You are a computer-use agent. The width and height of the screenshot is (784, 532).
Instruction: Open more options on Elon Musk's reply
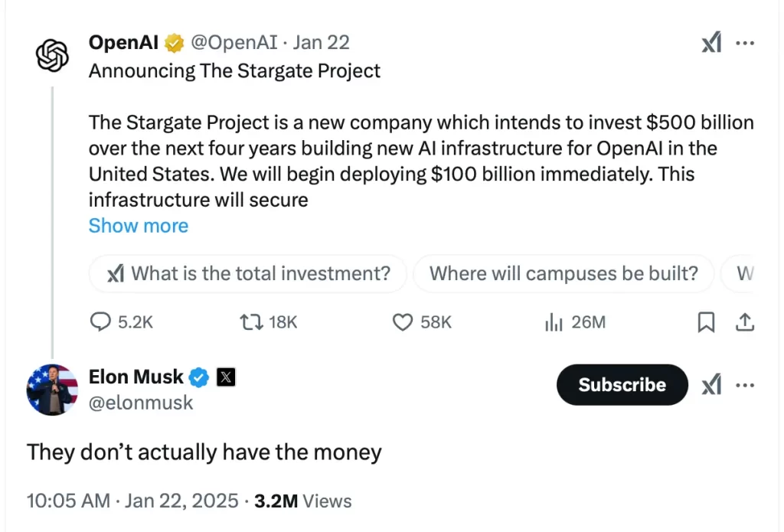click(x=745, y=385)
